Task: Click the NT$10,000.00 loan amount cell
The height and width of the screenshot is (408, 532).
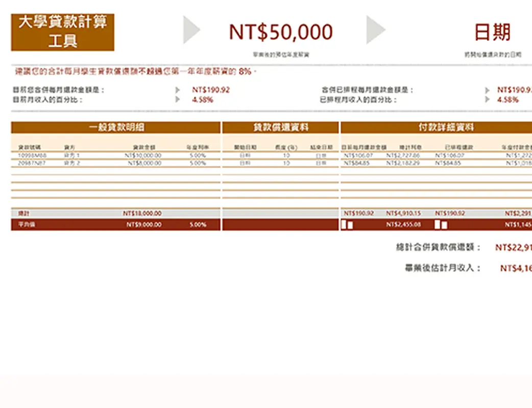Action: click(x=144, y=155)
